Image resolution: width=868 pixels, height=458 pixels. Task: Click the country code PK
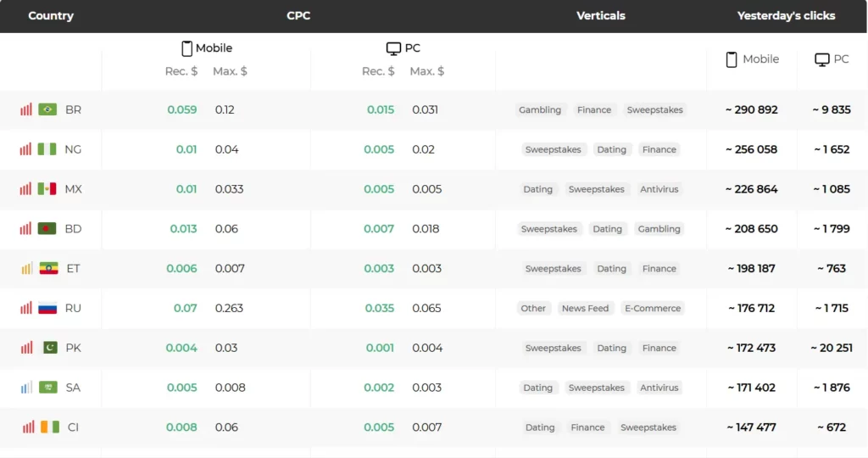pos(73,348)
